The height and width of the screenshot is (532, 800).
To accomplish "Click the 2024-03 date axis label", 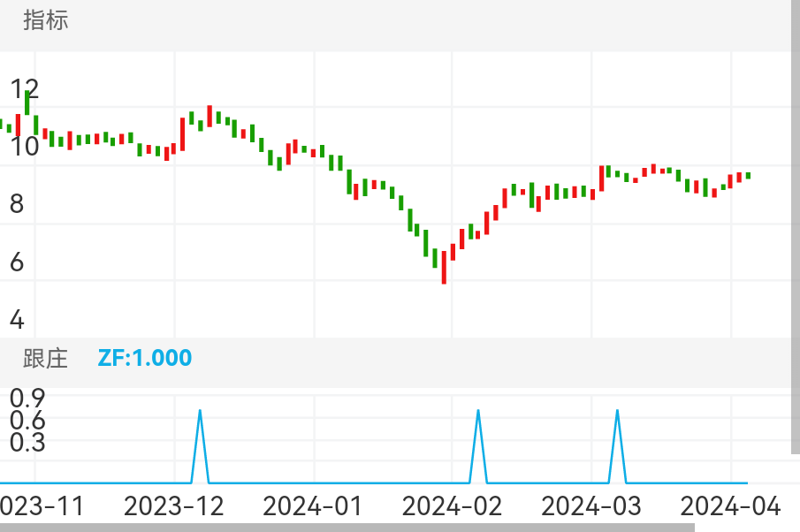I will pyautogui.click(x=590, y=506).
